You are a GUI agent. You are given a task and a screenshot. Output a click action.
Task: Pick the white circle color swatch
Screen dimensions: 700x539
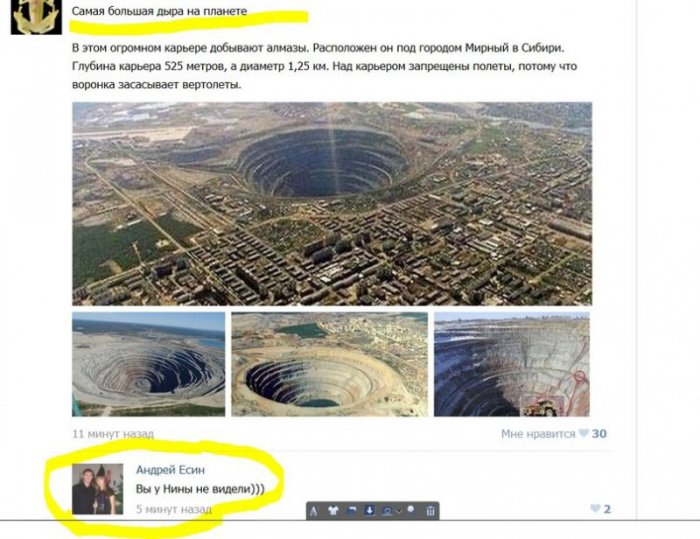point(411,509)
